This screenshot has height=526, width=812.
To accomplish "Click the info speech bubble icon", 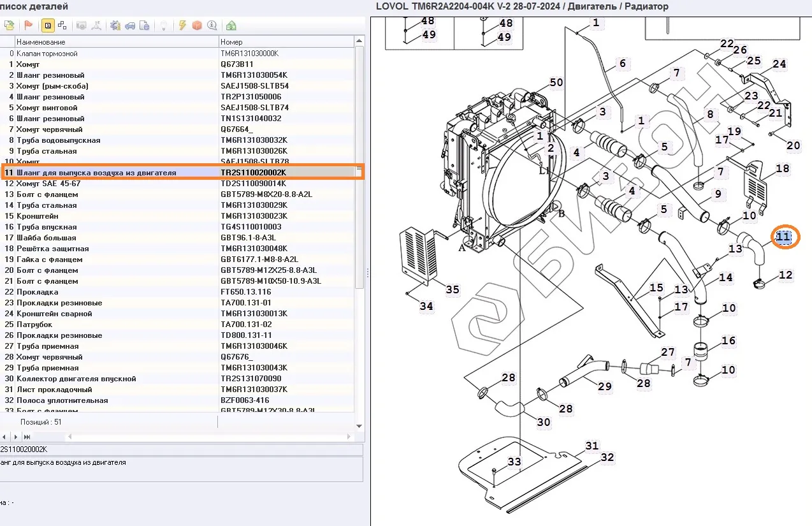I will pyautogui.click(x=212, y=26).
